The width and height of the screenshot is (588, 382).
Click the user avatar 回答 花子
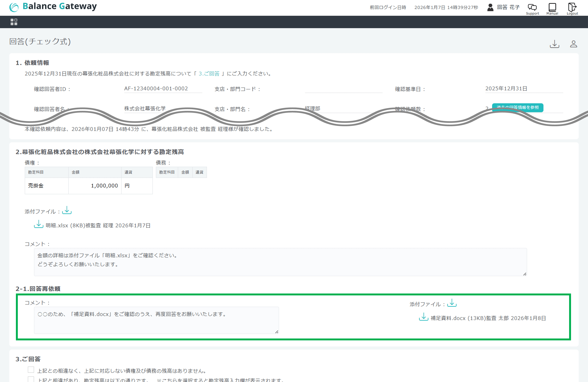coord(490,7)
